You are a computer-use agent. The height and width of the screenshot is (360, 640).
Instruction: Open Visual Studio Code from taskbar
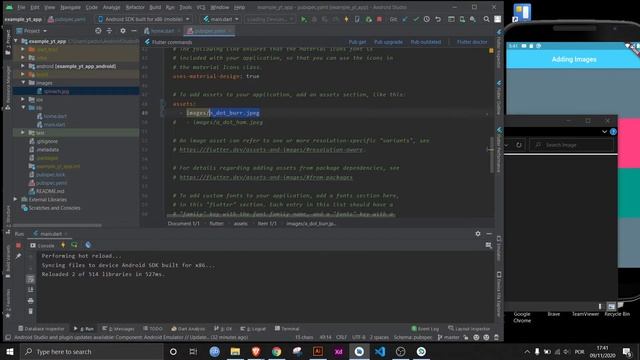point(380,351)
